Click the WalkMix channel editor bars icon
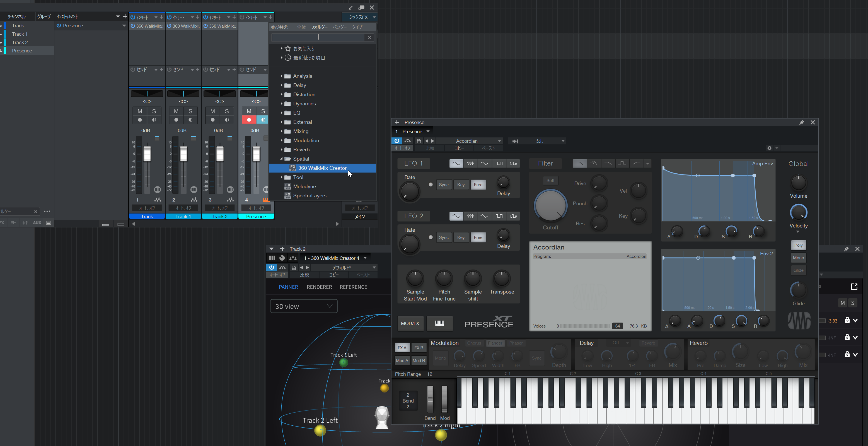The image size is (868, 446). tap(272, 258)
